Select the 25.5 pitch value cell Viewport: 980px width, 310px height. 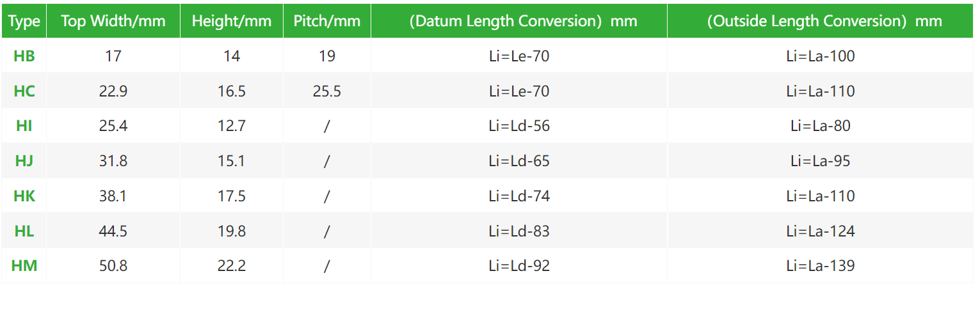tap(327, 91)
